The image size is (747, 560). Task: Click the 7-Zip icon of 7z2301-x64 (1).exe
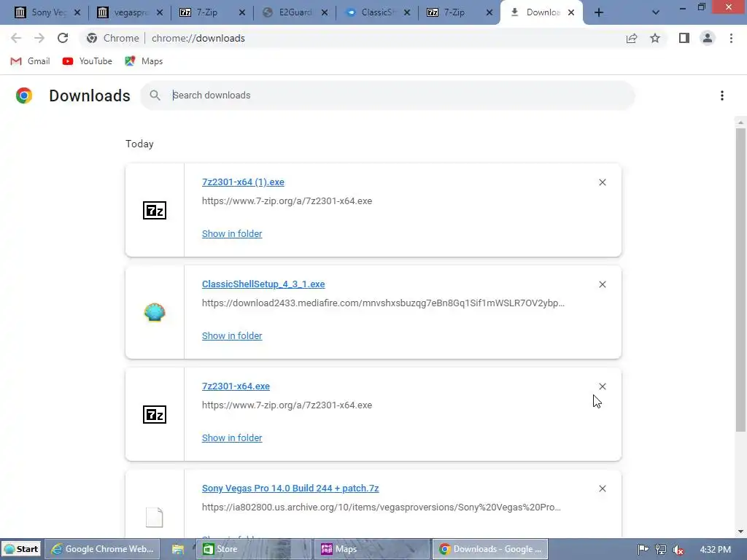coord(155,211)
